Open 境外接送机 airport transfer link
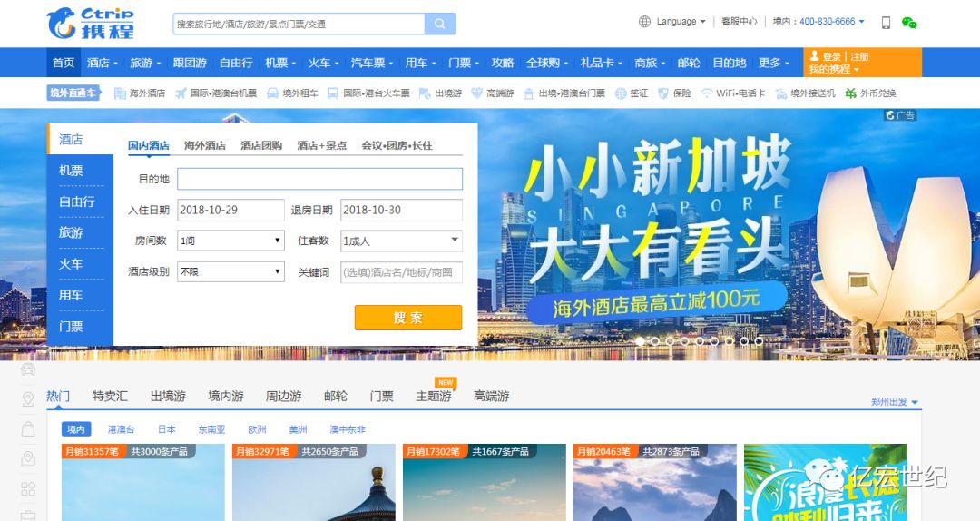Image resolution: width=980 pixels, height=521 pixels. point(805,93)
